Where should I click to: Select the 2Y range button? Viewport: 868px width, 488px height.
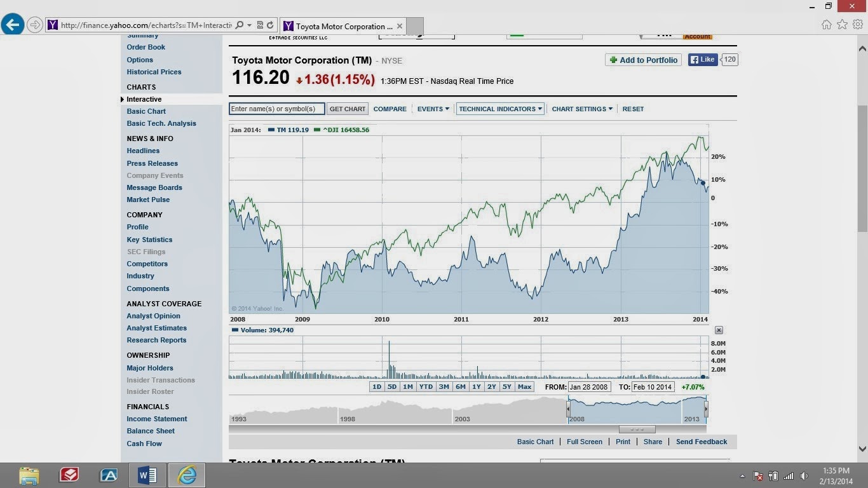coord(492,387)
